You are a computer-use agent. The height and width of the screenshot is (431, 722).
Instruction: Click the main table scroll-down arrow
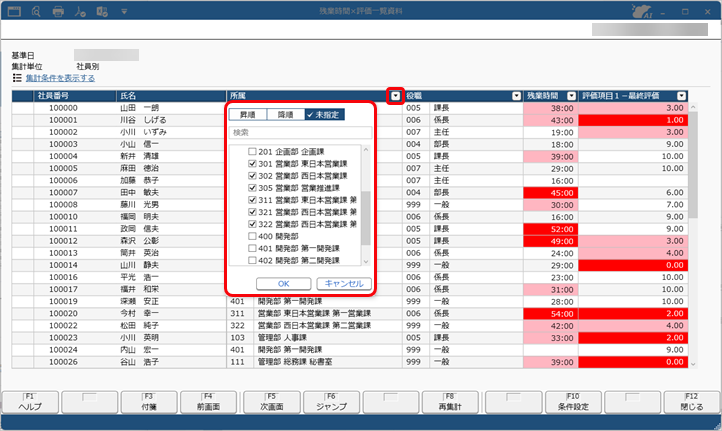[x=693, y=364]
